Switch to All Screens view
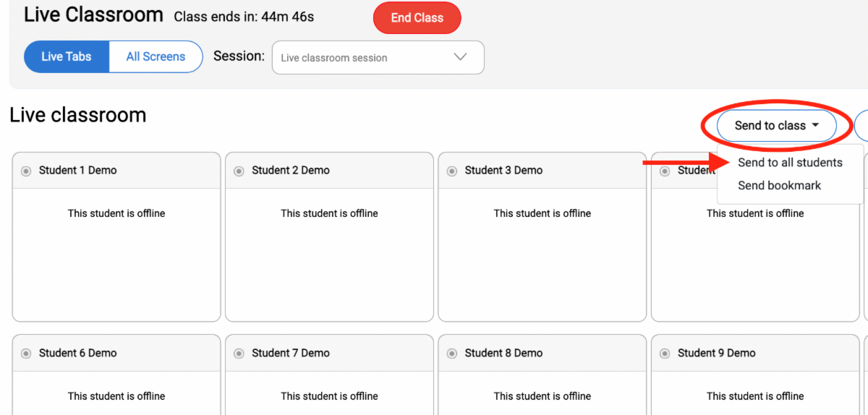 (x=156, y=56)
